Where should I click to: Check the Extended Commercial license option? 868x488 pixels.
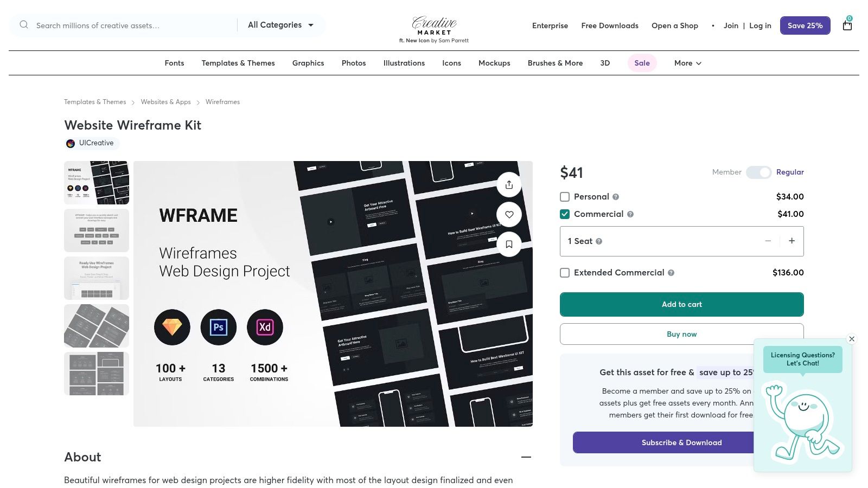click(x=565, y=273)
